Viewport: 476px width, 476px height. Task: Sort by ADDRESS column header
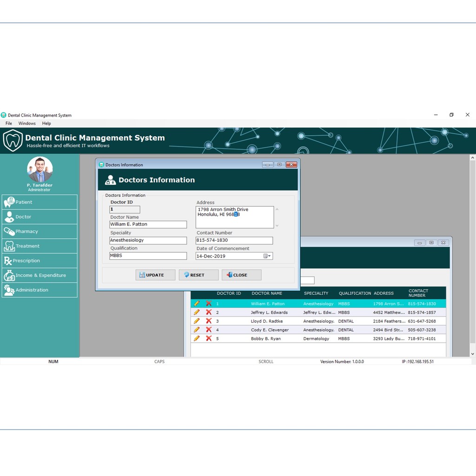click(x=383, y=293)
